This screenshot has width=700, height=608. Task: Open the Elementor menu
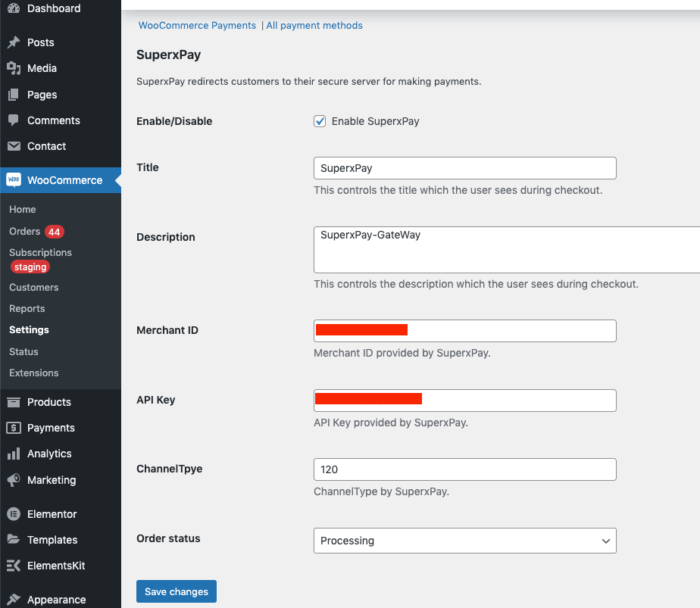(52, 514)
